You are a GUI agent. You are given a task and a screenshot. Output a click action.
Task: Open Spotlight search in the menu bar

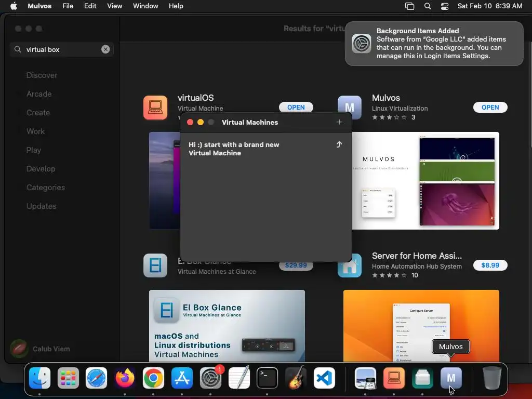pyautogui.click(x=428, y=6)
